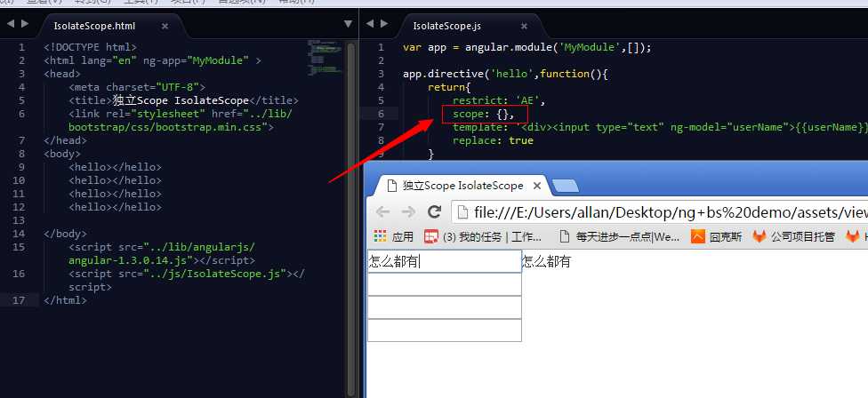The height and width of the screenshot is (398, 868).
Task: Click the next-tab arrow in right Sublime pane
Action: [x=384, y=24]
